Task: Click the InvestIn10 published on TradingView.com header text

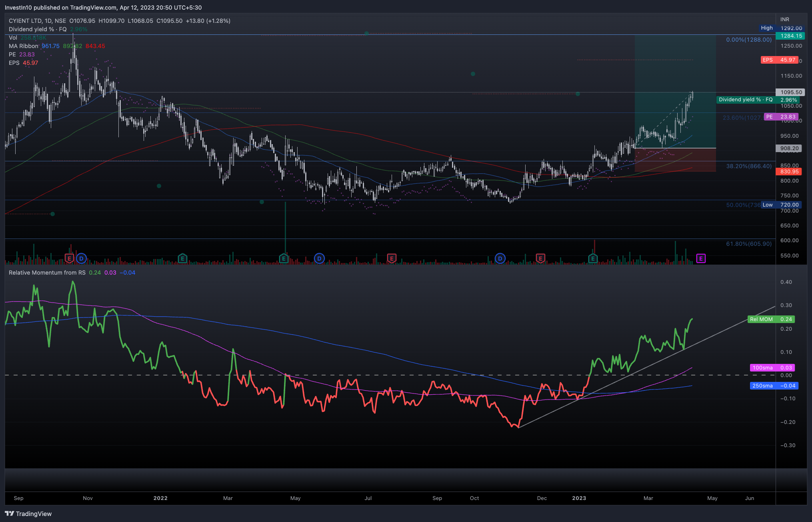Action: pos(103,8)
